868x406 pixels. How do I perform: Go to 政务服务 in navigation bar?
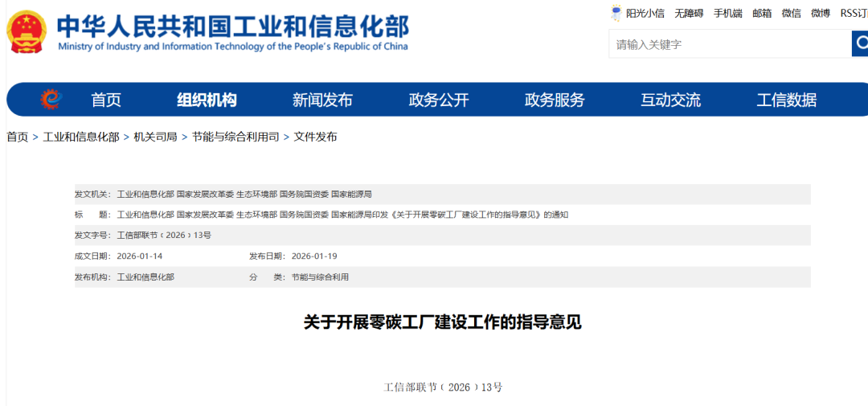tap(555, 100)
